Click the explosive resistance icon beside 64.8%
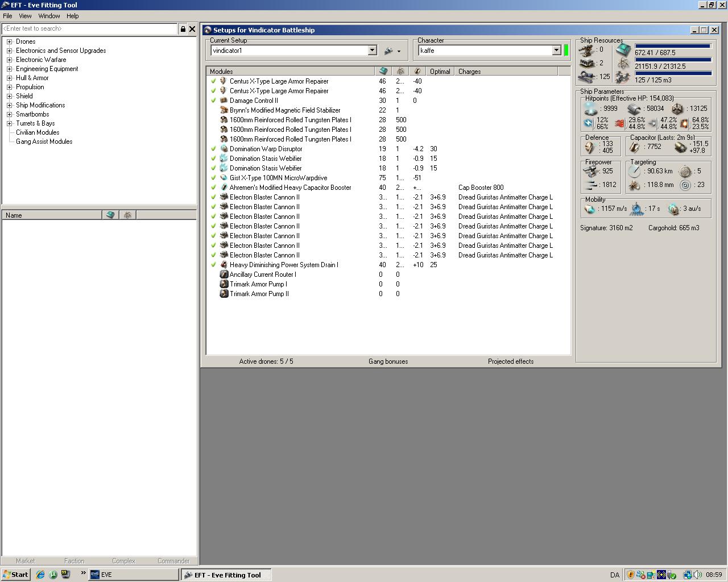728x582 pixels. pyautogui.click(x=684, y=123)
